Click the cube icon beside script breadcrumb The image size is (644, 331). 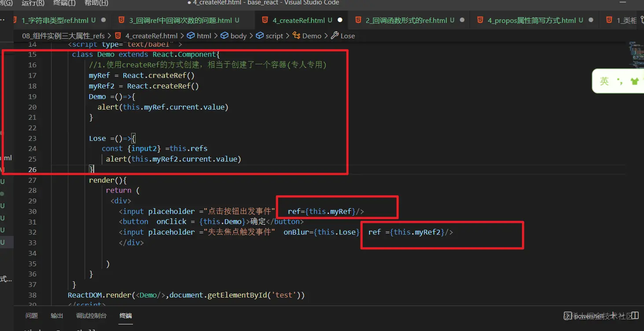click(x=260, y=36)
